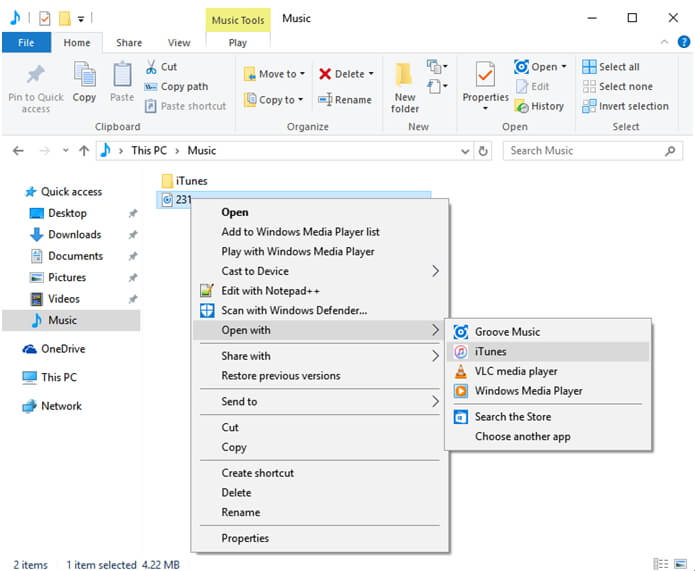
Task: Click Add to Windows Media Player list
Action: coord(319,232)
